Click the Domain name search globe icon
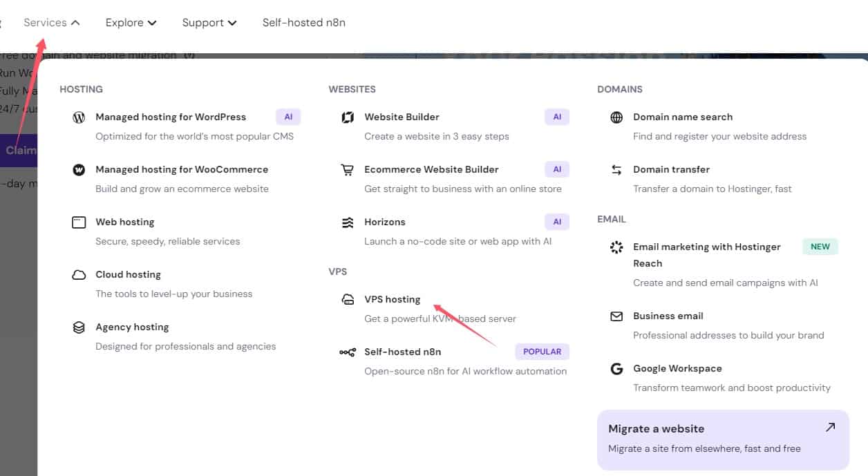Viewport: 868px width, 476px height. 616,117
